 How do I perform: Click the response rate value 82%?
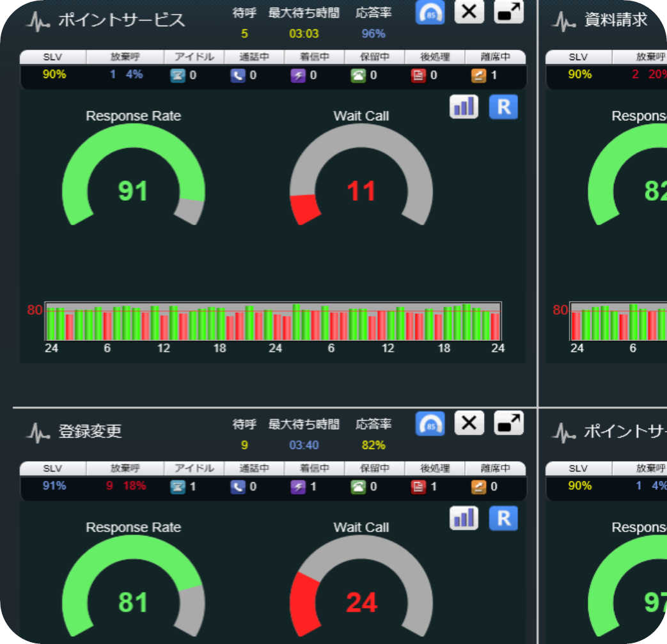[373, 445]
